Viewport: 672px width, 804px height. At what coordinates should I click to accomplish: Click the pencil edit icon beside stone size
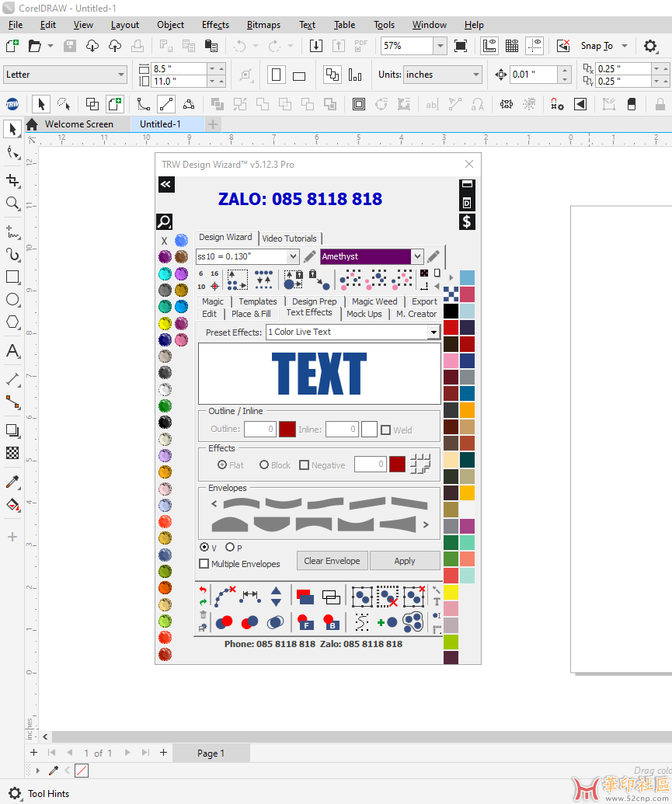click(310, 256)
